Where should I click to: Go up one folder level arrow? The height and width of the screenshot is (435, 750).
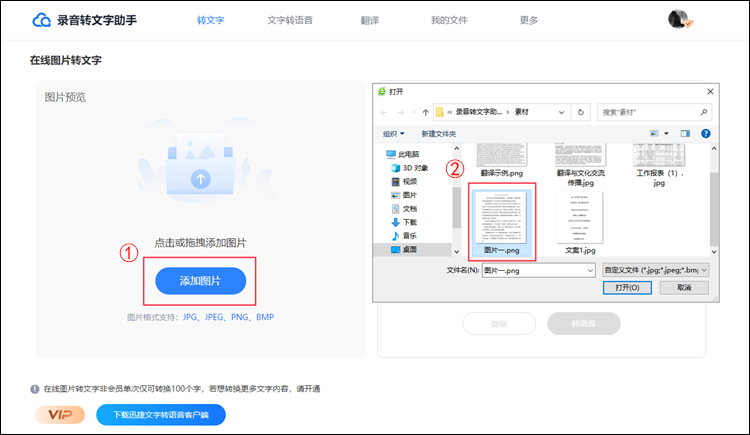425,112
